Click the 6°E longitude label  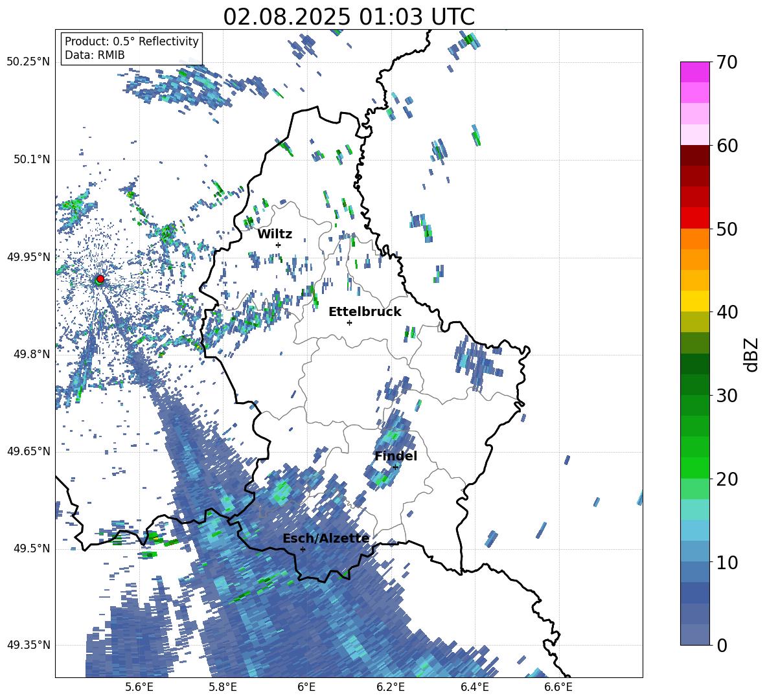click(x=306, y=687)
